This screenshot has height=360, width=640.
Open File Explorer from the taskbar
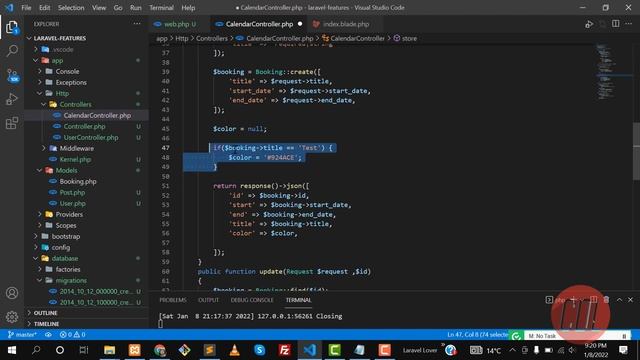click(x=109, y=350)
